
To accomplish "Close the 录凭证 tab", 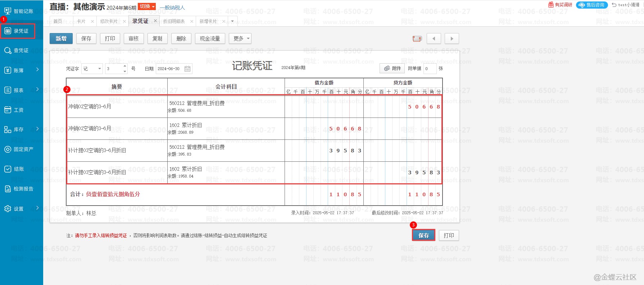I will coord(155,21).
